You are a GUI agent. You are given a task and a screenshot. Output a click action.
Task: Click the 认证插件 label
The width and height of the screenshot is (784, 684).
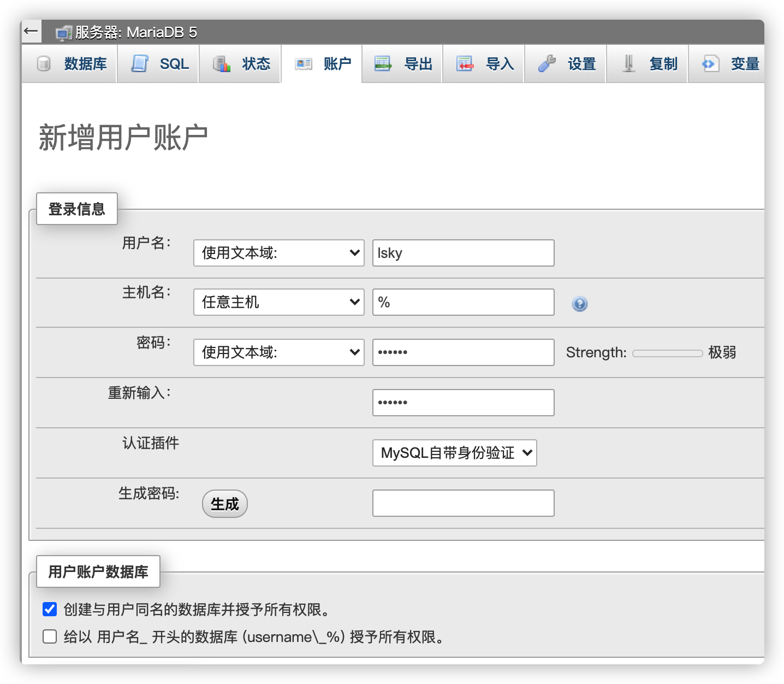[151, 443]
